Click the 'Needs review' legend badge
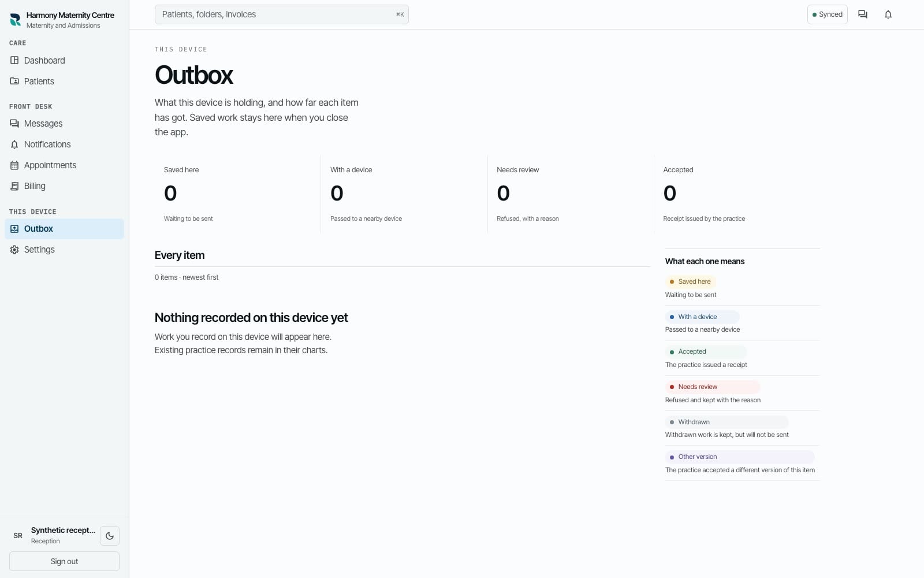This screenshot has width=924, height=578. [x=713, y=387]
